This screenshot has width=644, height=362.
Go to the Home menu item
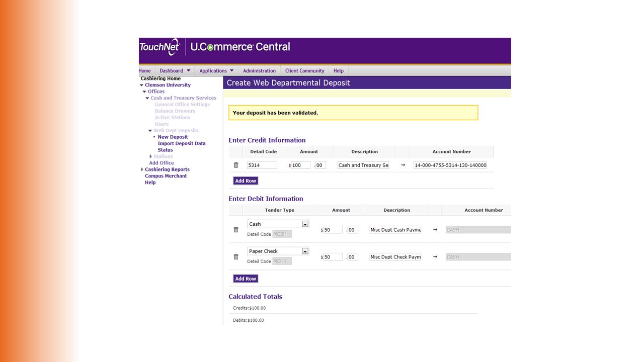[x=145, y=71]
